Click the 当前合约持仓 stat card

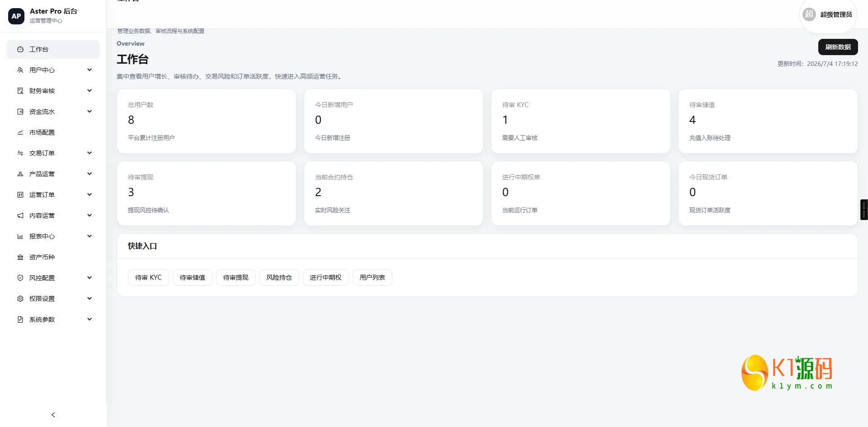tap(394, 193)
